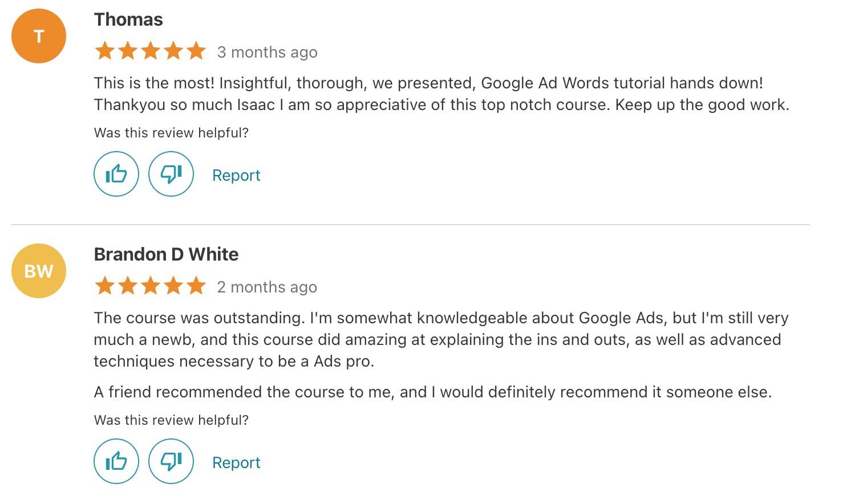Click 'Was this review helpful?' under Thomas's review

(x=171, y=133)
